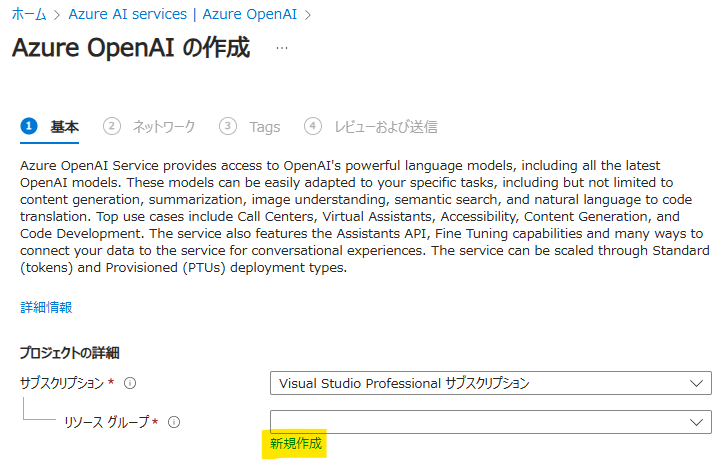Open the サブスクリプション dropdown

coord(490,383)
